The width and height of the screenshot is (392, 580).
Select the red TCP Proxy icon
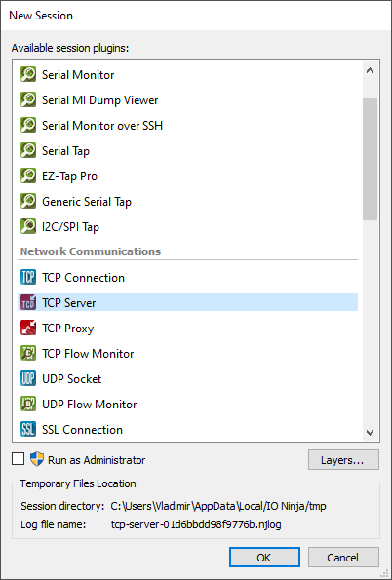(x=28, y=329)
